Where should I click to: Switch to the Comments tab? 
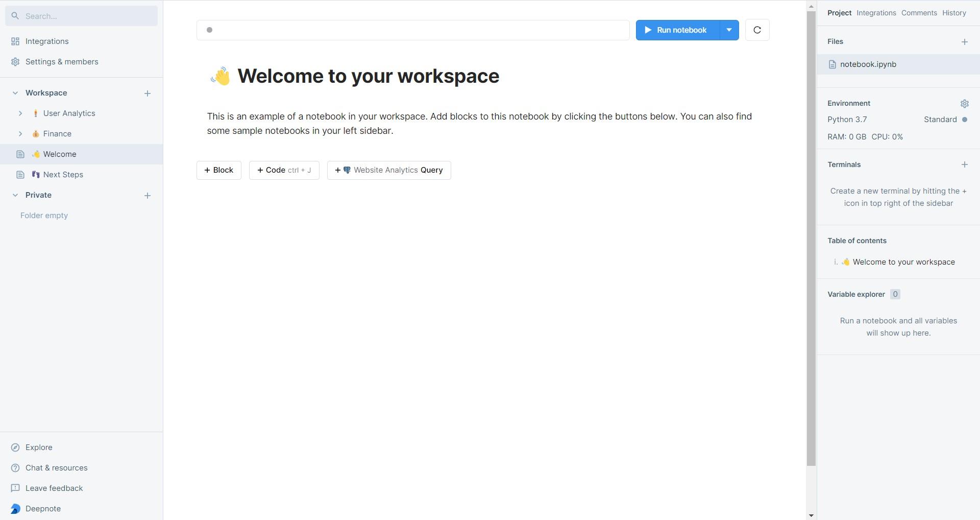click(x=919, y=13)
